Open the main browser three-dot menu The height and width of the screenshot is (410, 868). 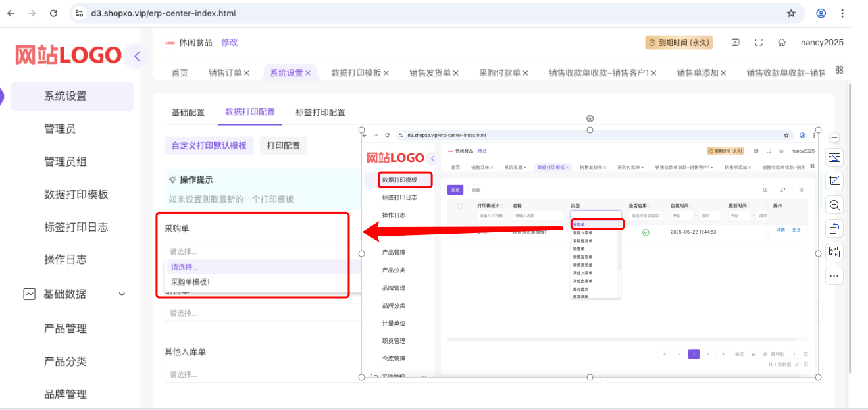(x=843, y=13)
